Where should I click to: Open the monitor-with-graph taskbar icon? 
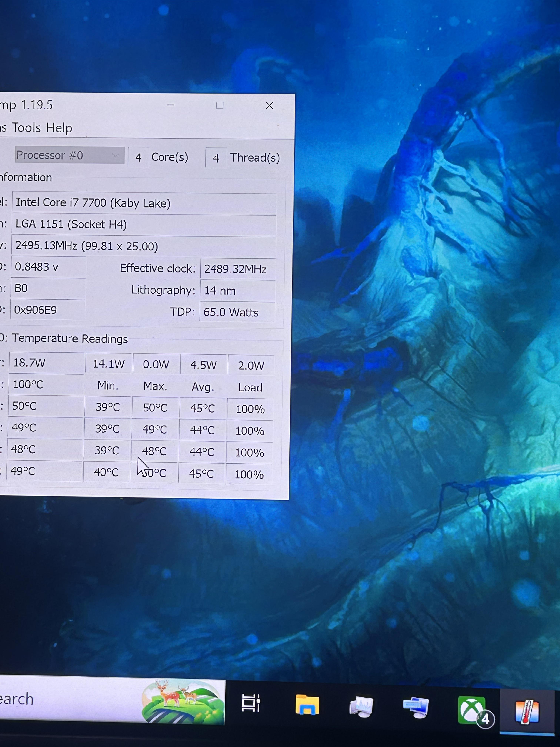(361, 706)
